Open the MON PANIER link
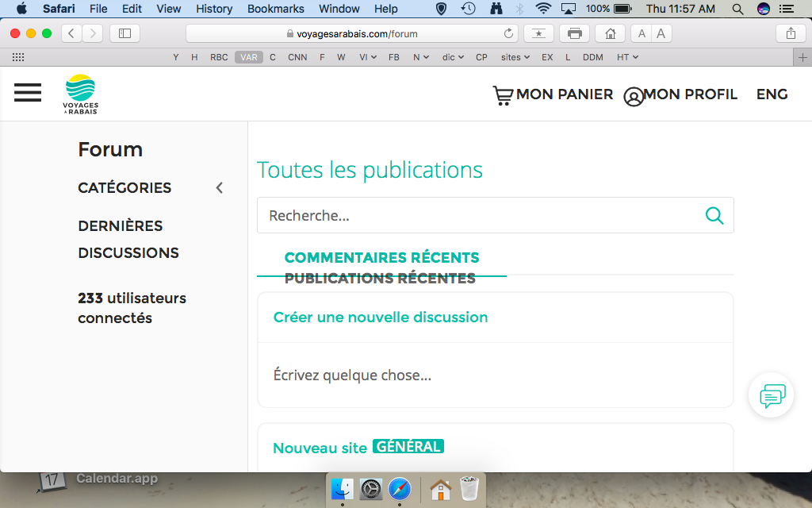The width and height of the screenshot is (812, 508). [x=565, y=94]
